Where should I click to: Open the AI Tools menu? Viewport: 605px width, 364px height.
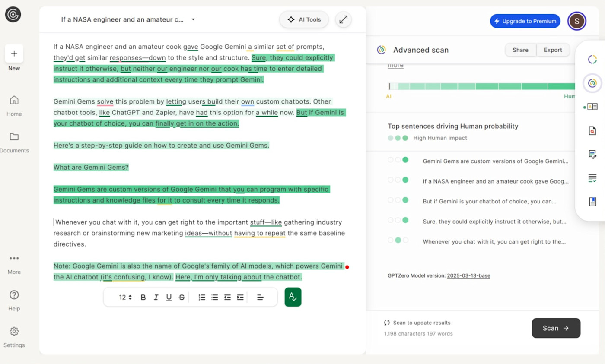[x=304, y=19]
